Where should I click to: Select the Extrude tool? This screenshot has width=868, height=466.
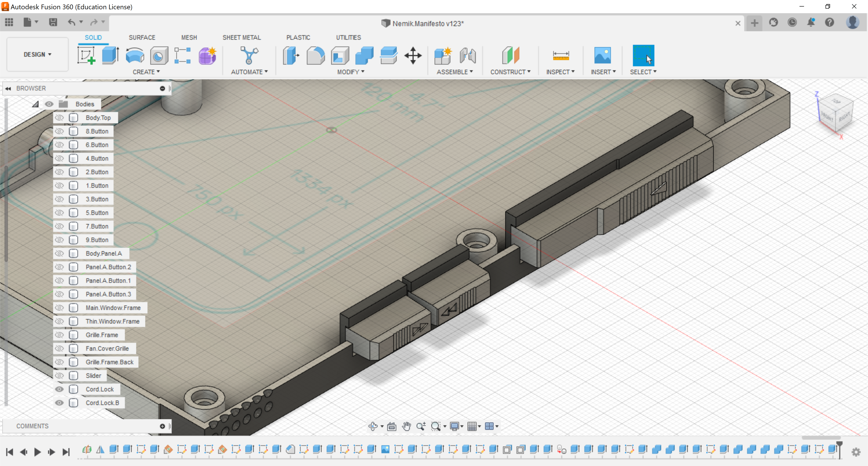tap(111, 56)
